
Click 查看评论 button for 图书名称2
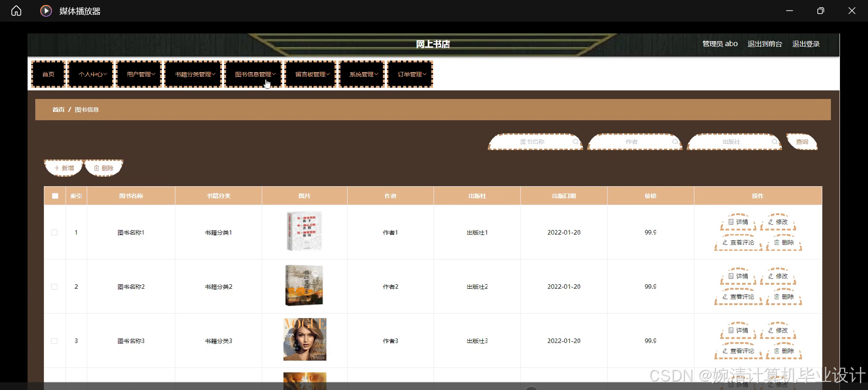[x=738, y=297]
